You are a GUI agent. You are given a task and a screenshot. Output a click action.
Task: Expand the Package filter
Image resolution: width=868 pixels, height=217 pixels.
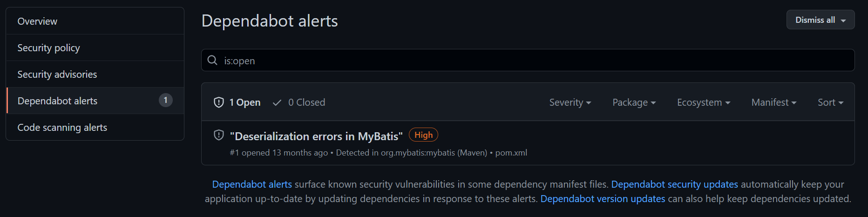[634, 102]
